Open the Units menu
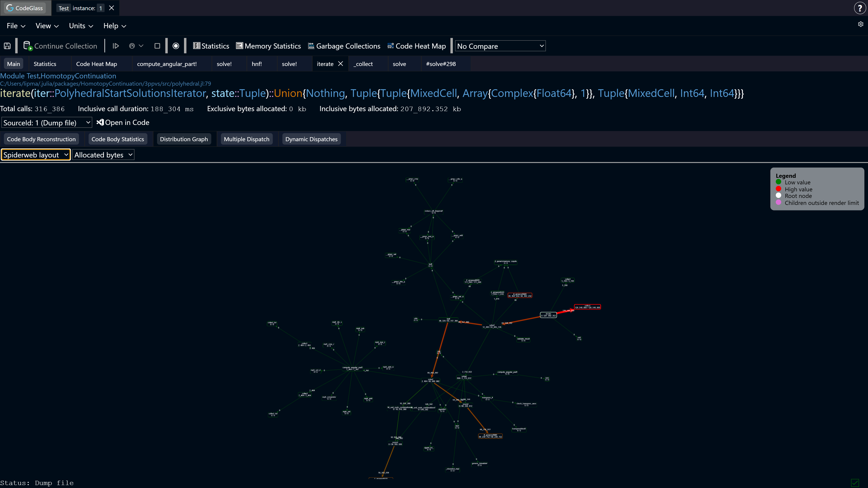Viewport: 868px width, 488px height. [80, 26]
